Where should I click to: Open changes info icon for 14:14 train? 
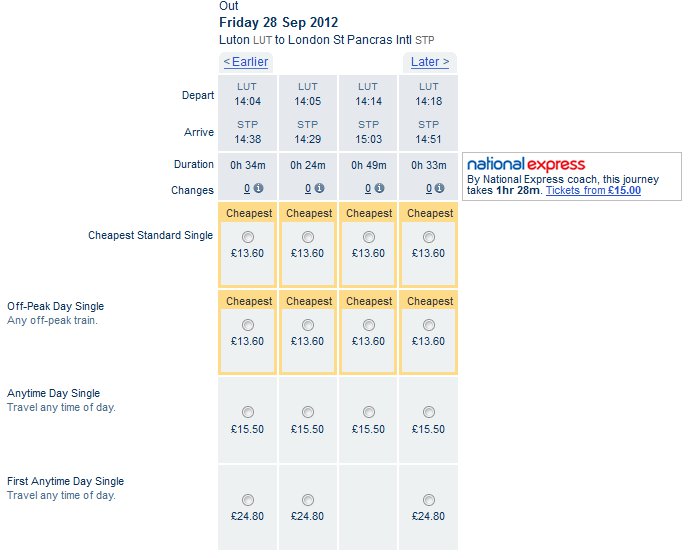379,188
